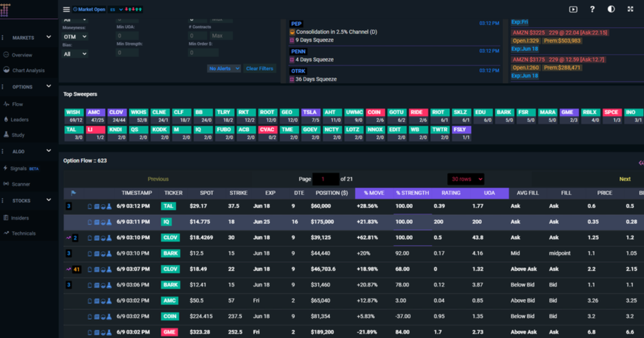Open document icon on GME row
The width and height of the screenshot is (644, 338).
click(x=90, y=333)
